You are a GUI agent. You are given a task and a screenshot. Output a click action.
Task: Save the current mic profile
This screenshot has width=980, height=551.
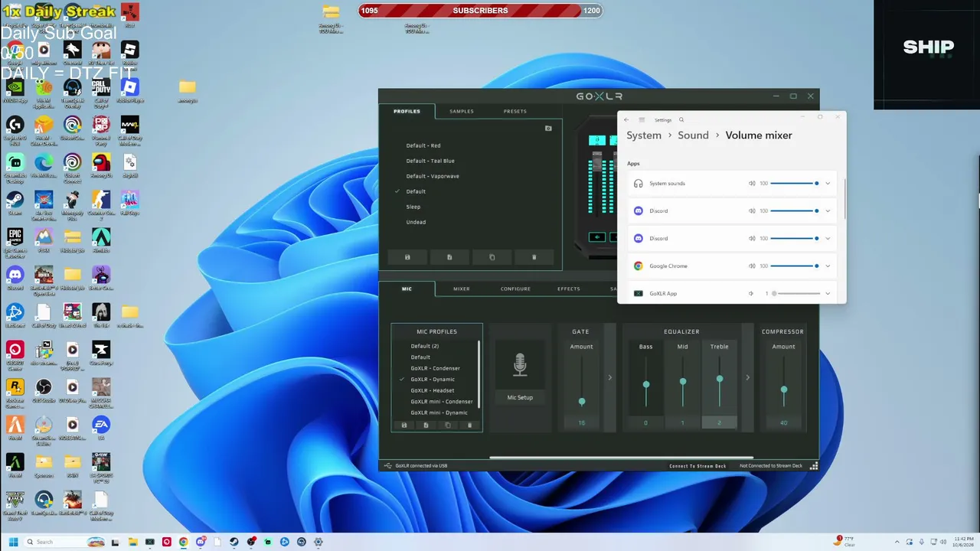click(x=404, y=425)
